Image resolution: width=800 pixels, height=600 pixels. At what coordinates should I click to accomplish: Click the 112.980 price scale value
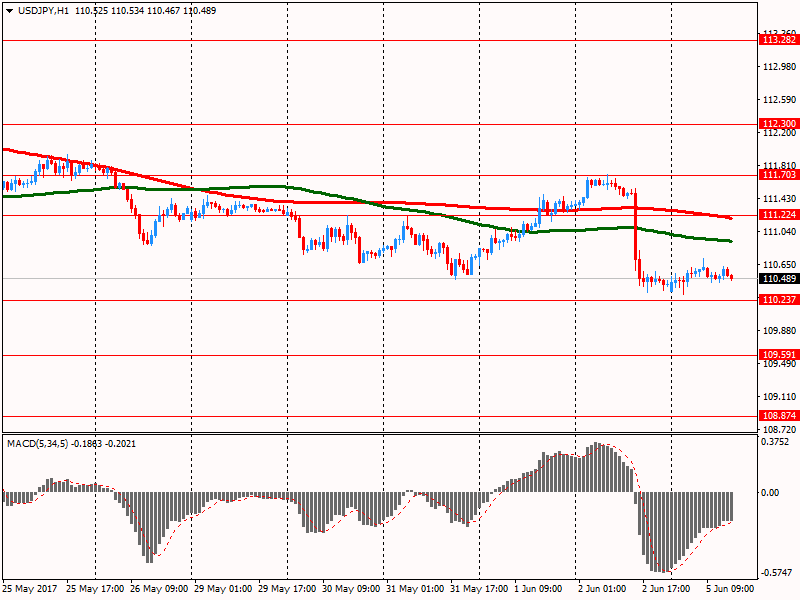click(779, 67)
